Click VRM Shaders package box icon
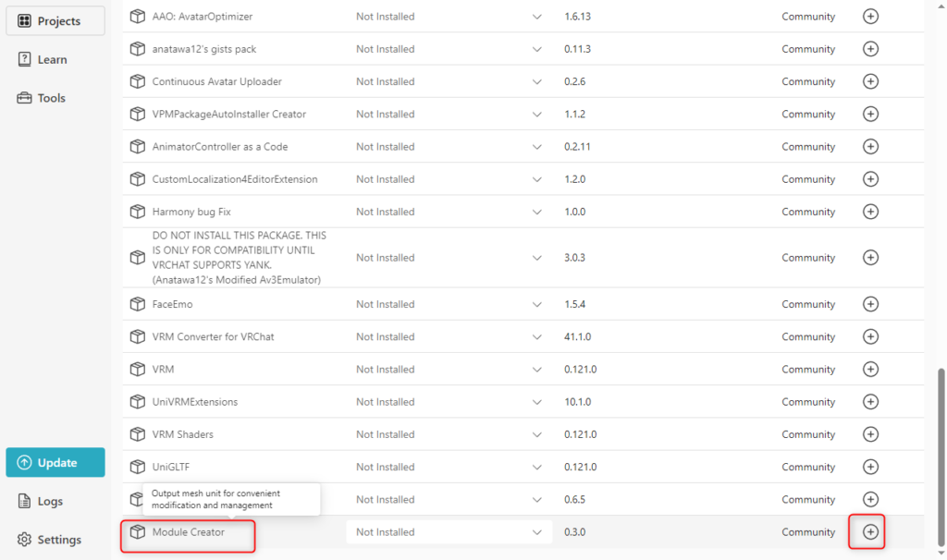The height and width of the screenshot is (560, 947). click(x=138, y=434)
